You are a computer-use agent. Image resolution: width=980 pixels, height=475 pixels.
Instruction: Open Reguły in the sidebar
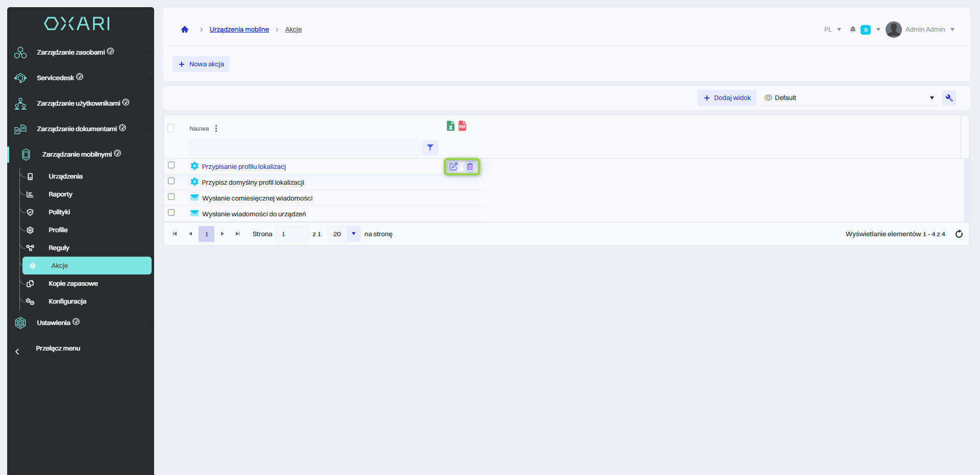(x=59, y=248)
